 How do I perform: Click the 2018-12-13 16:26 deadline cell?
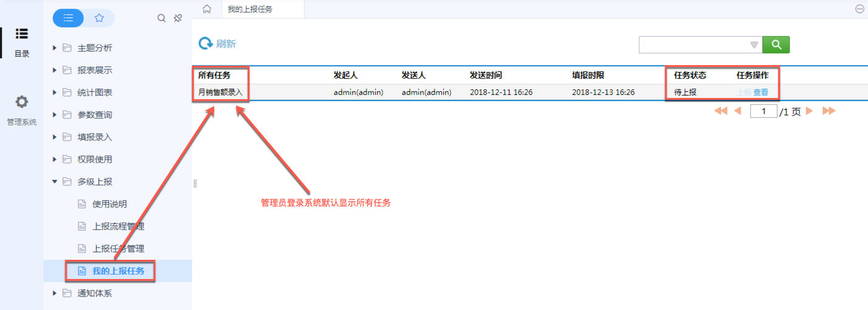[x=604, y=92]
